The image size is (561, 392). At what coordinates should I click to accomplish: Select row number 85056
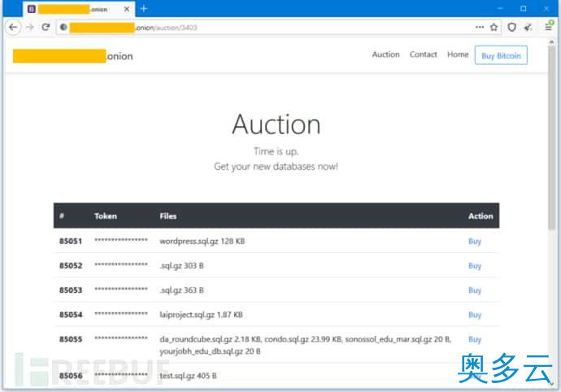pyautogui.click(x=71, y=376)
